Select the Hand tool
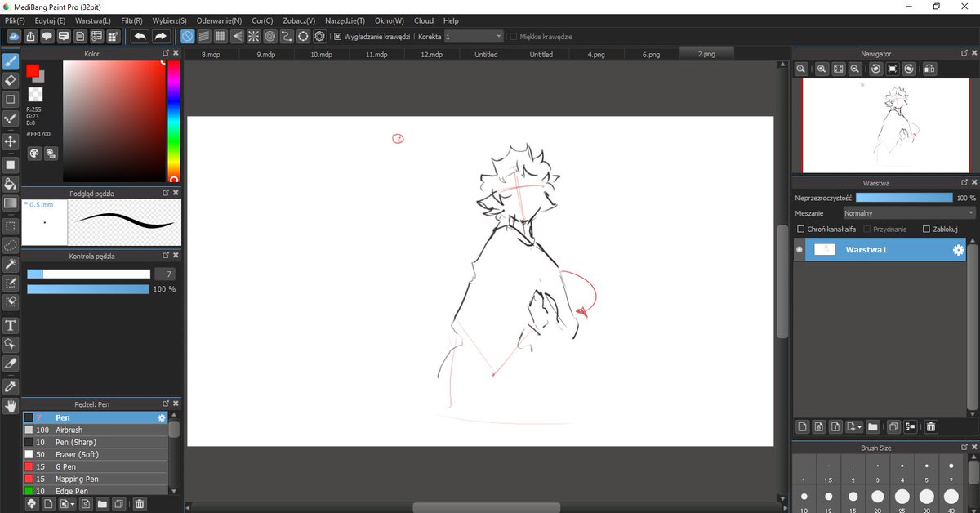Screen dimensions: 980x513 [11, 405]
